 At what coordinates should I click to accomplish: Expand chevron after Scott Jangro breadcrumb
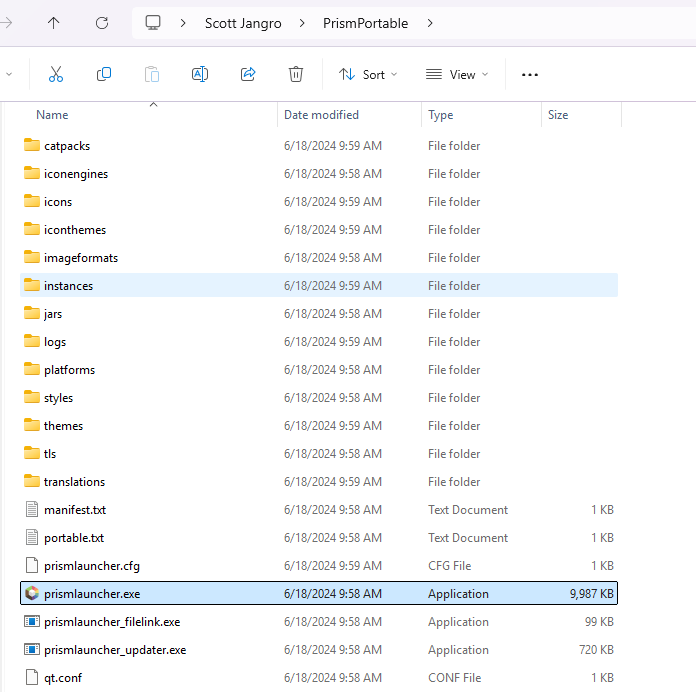(302, 23)
